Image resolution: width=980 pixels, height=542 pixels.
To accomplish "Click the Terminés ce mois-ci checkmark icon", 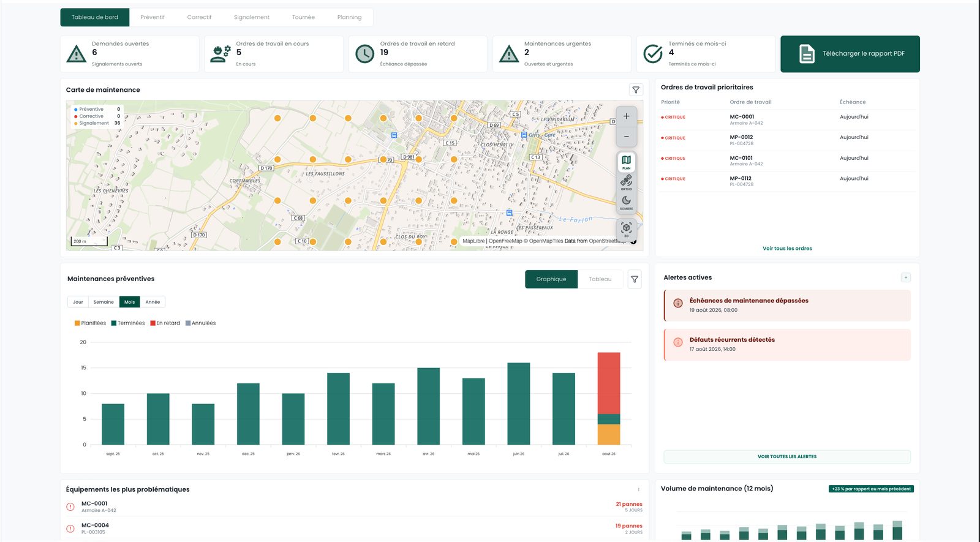I will point(653,54).
